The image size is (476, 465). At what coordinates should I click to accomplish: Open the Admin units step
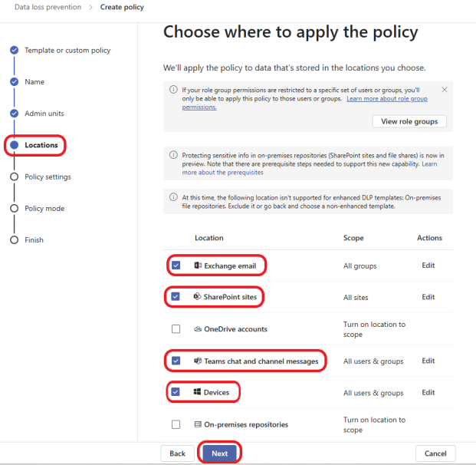[x=44, y=114]
